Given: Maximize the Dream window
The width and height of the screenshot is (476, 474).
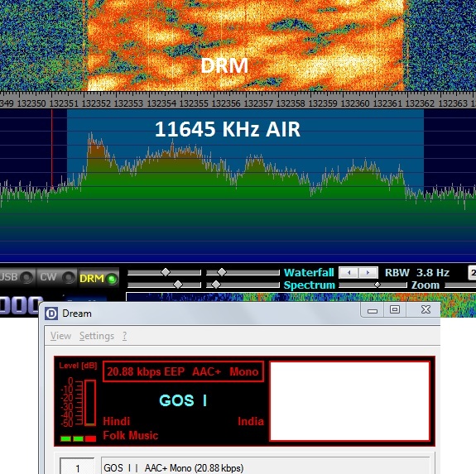Looking at the screenshot, I should click(x=395, y=309).
